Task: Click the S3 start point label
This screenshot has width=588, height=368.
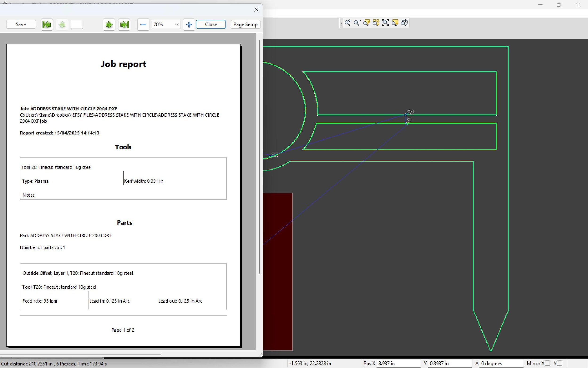Action: click(275, 154)
